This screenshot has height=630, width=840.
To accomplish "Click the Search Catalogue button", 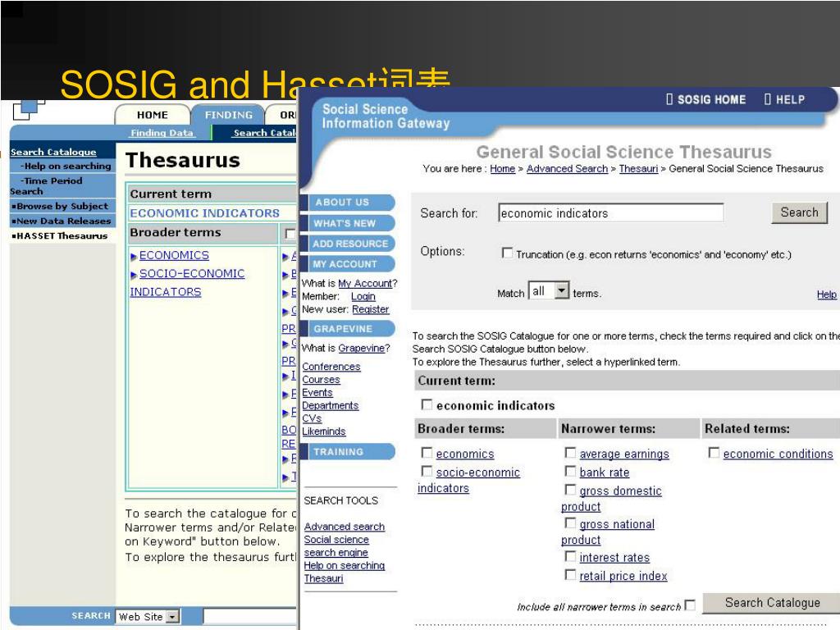I will 772,603.
